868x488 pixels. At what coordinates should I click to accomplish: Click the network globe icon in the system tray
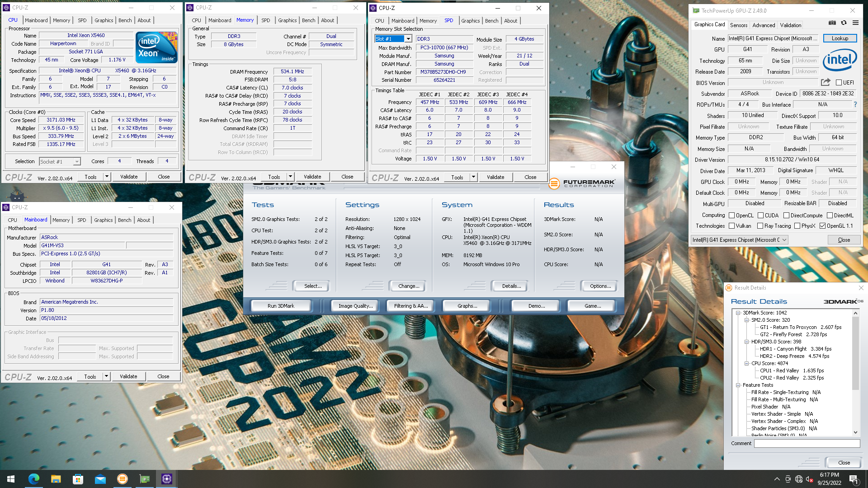click(x=799, y=479)
